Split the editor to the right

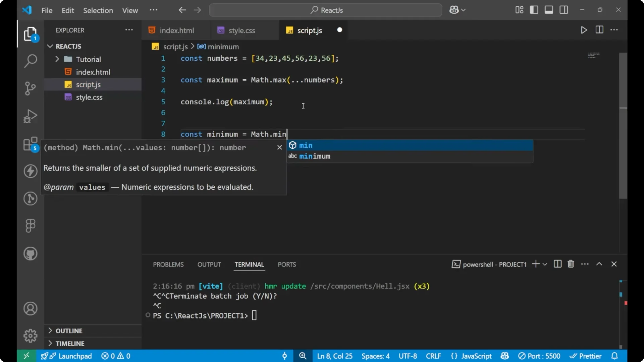(x=599, y=30)
